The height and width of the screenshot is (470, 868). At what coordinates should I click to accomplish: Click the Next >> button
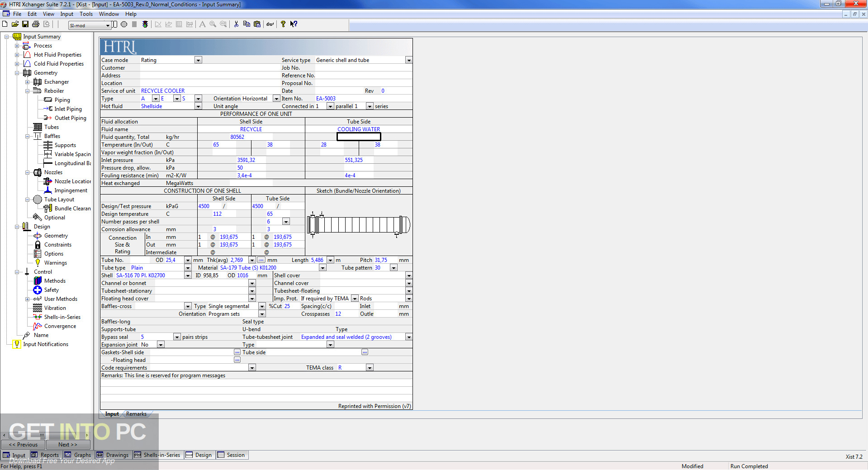[68, 445]
